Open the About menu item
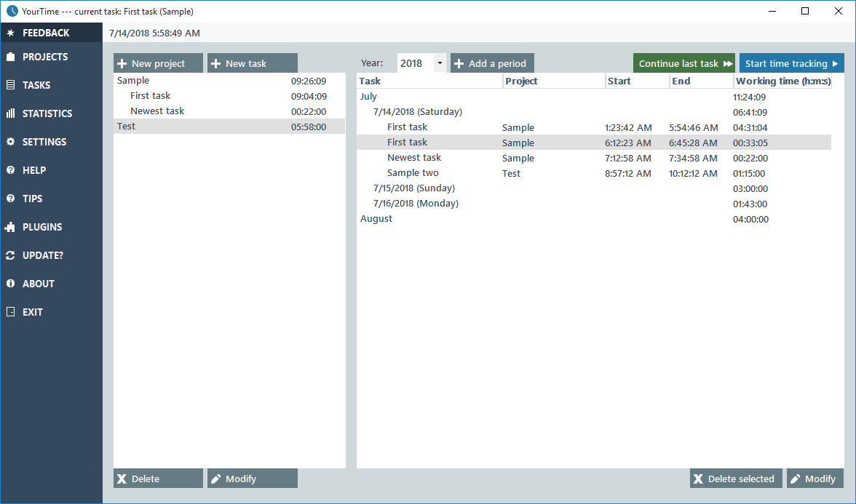 click(39, 284)
